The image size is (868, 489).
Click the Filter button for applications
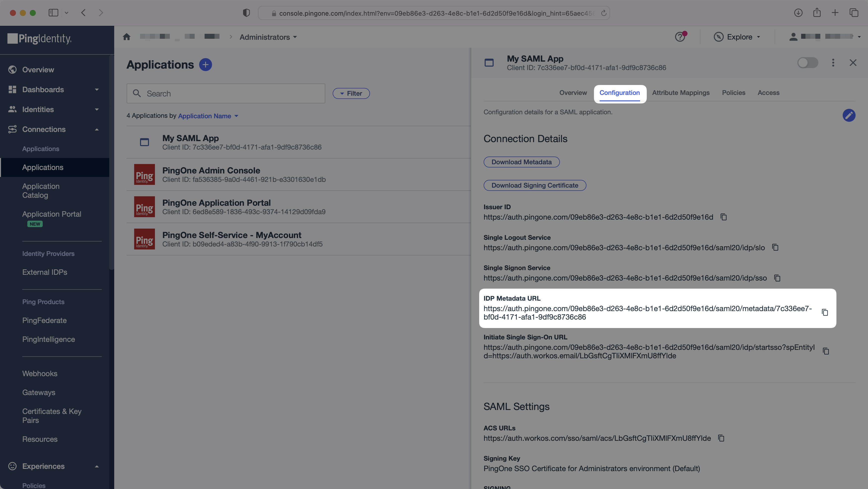(351, 93)
